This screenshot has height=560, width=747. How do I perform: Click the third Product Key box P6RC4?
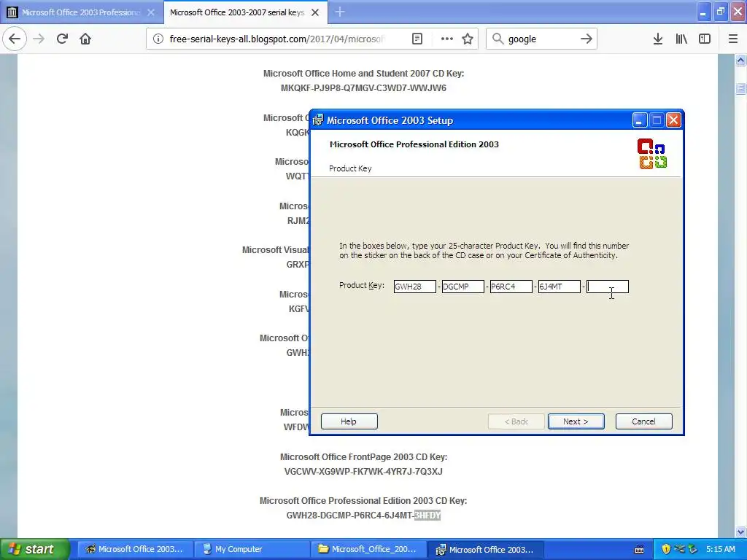(x=511, y=286)
